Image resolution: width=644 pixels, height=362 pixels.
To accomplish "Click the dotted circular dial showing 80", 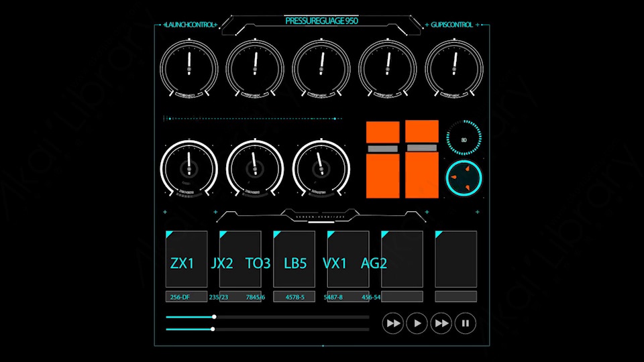I will 464,138.
